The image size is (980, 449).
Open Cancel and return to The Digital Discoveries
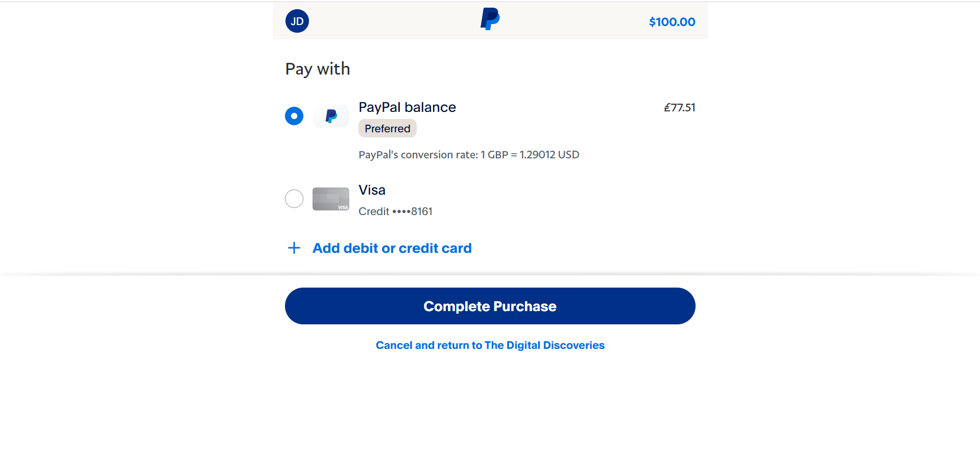click(x=490, y=345)
